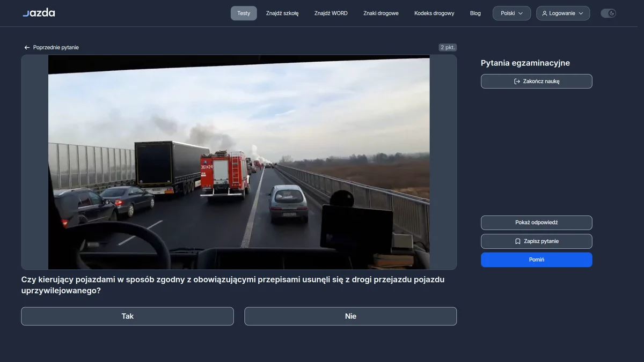The image size is (644, 362).
Task: Click the 2 pkt. points badge
Action: coord(448,48)
